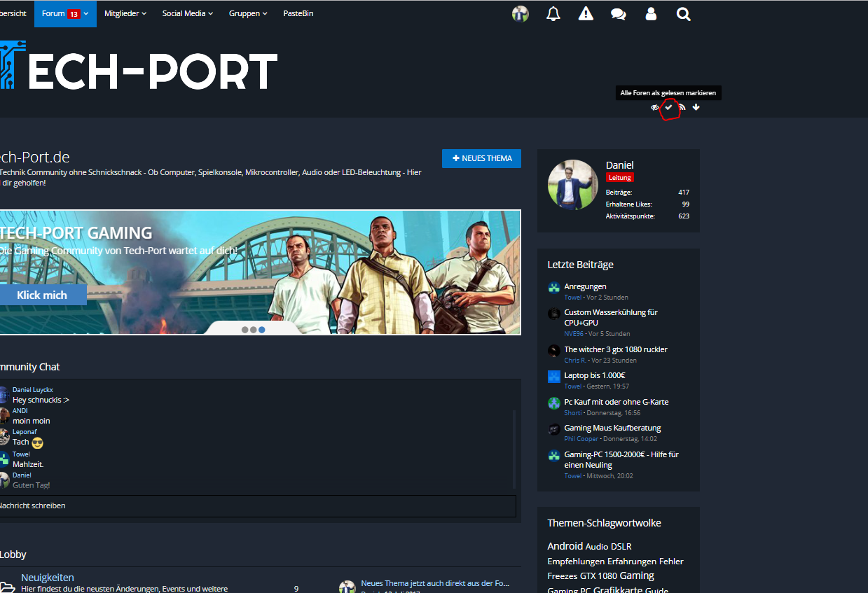868x593 pixels.
Task: Create a new thread with Neues Thema
Action: pos(481,158)
